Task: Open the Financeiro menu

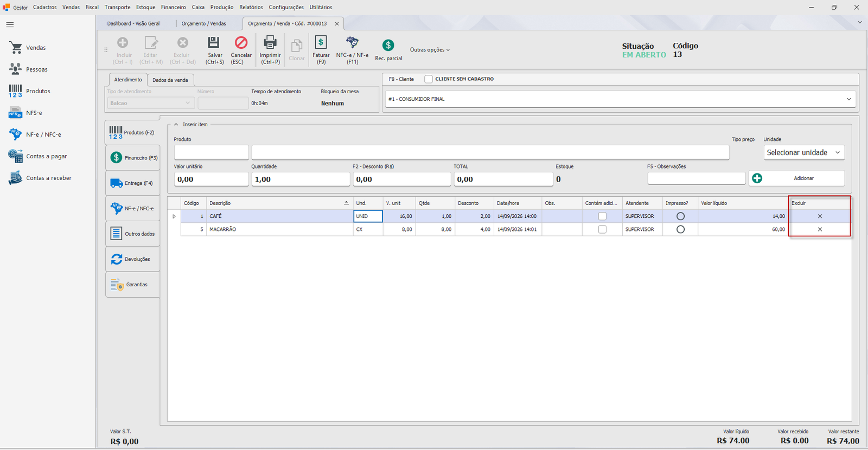Action: click(173, 7)
